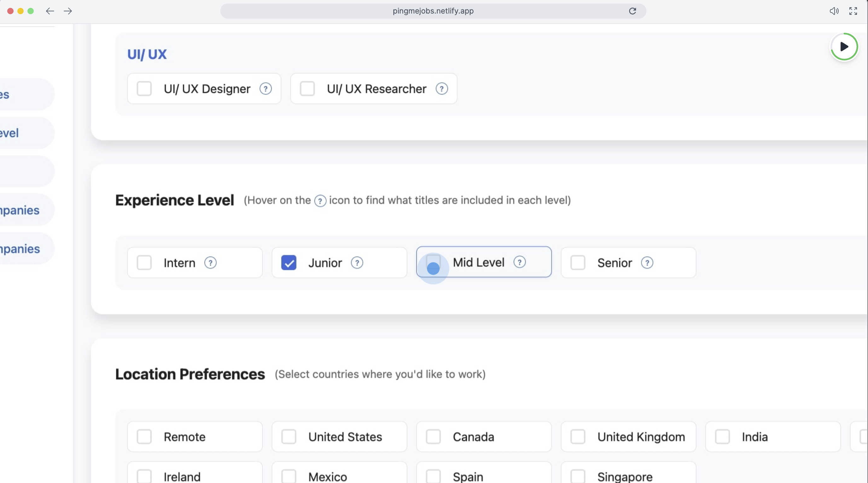Click the browser forward arrow

click(x=68, y=11)
